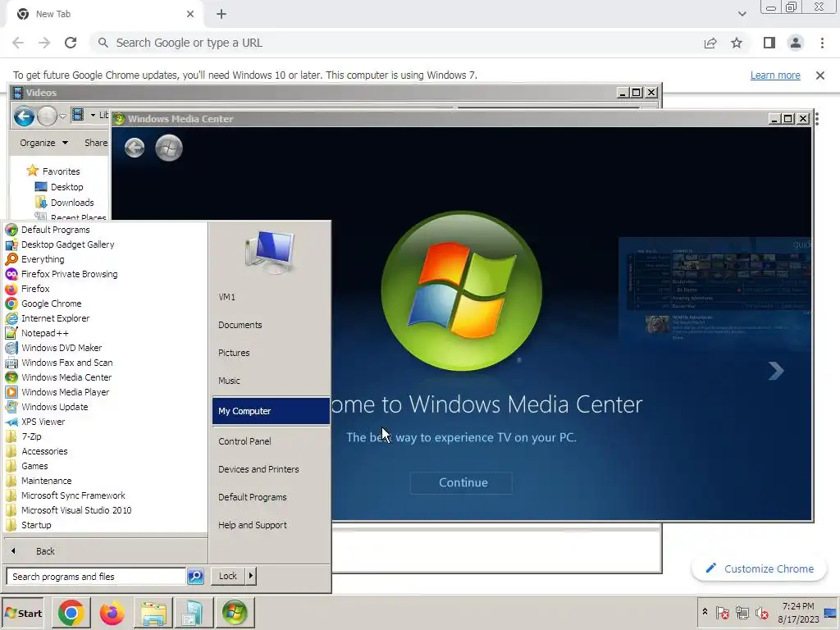Advance the Media Center welcome slide with the arrow
The width and height of the screenshot is (840, 630).
(776, 371)
